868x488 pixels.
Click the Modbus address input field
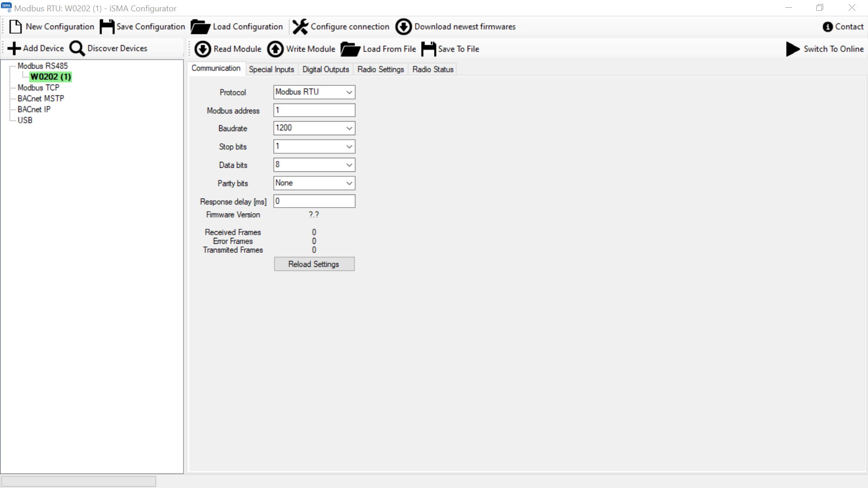click(314, 110)
